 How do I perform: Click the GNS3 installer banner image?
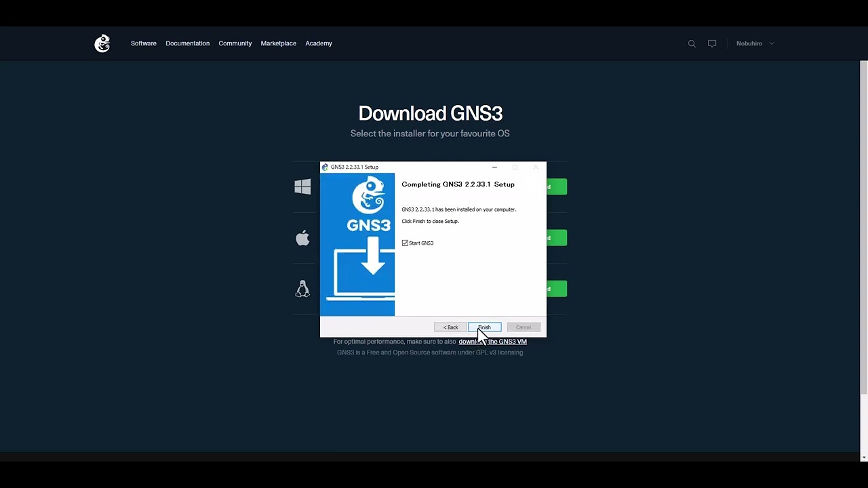(x=357, y=245)
